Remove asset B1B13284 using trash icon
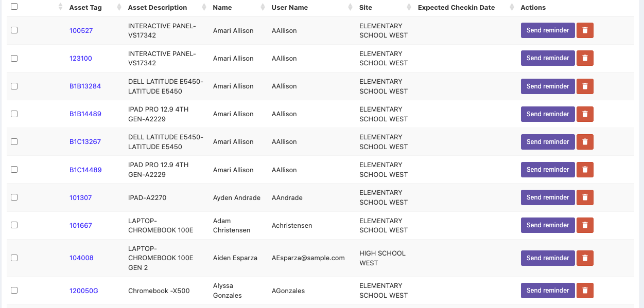The height and width of the screenshot is (308, 644). point(585,86)
